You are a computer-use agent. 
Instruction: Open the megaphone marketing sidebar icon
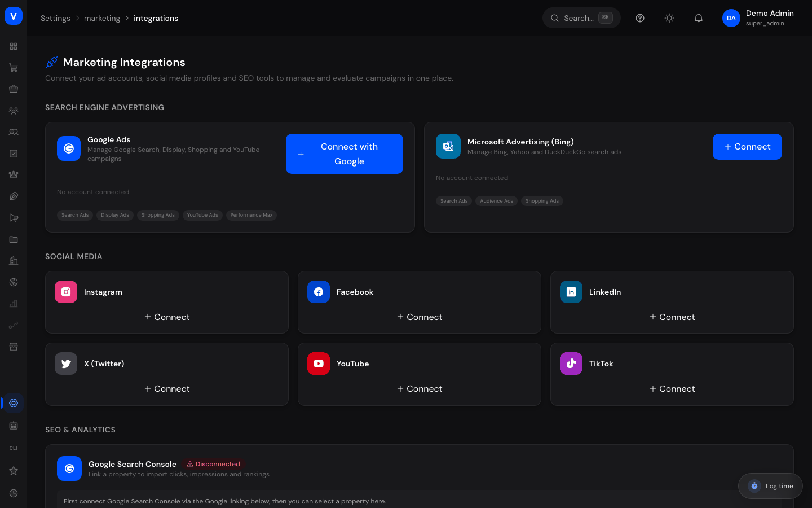(x=14, y=218)
